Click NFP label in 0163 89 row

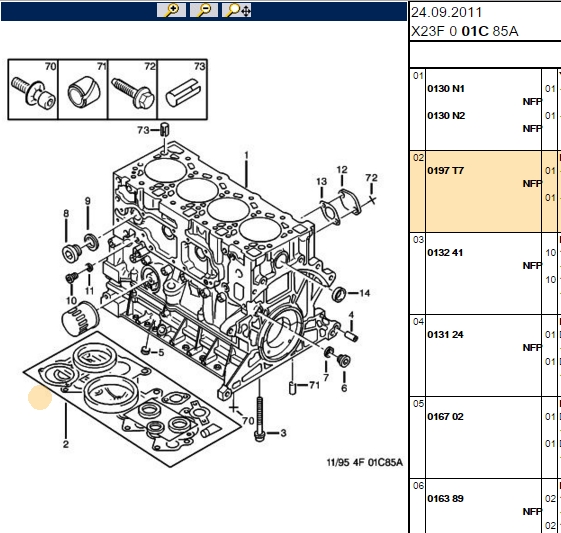point(532,512)
